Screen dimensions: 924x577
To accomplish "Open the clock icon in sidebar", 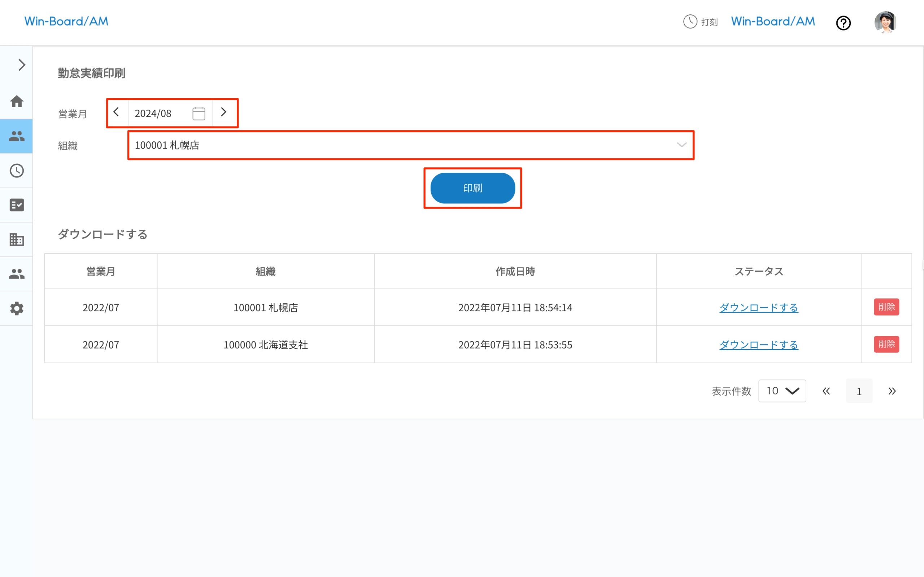I will (x=16, y=171).
